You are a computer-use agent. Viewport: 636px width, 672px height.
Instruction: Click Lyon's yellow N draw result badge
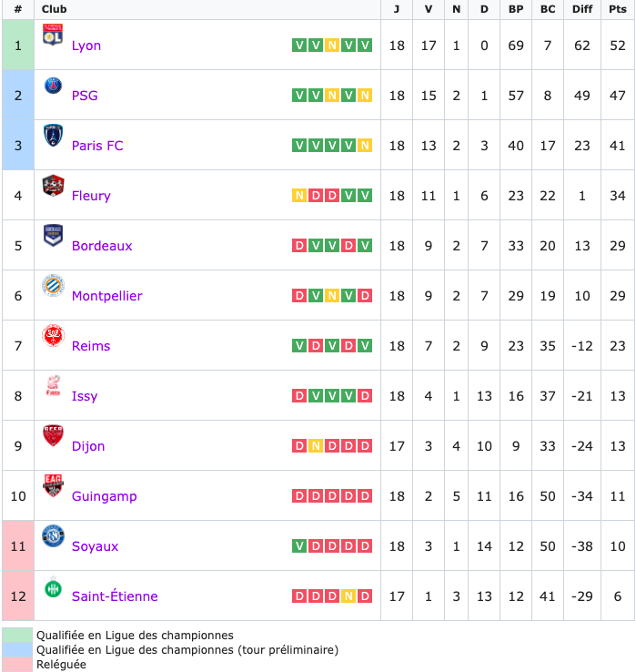(332, 45)
